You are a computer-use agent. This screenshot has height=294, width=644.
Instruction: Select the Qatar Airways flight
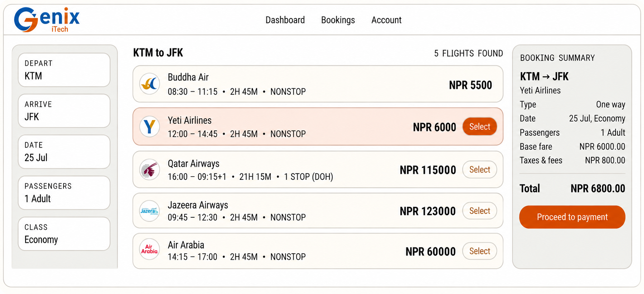[480, 170]
